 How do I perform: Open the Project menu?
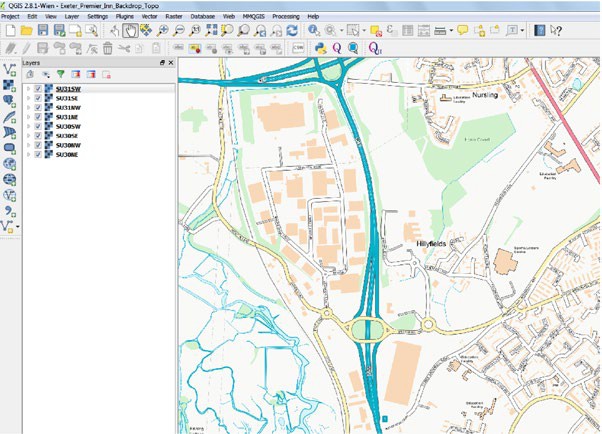click(x=10, y=17)
